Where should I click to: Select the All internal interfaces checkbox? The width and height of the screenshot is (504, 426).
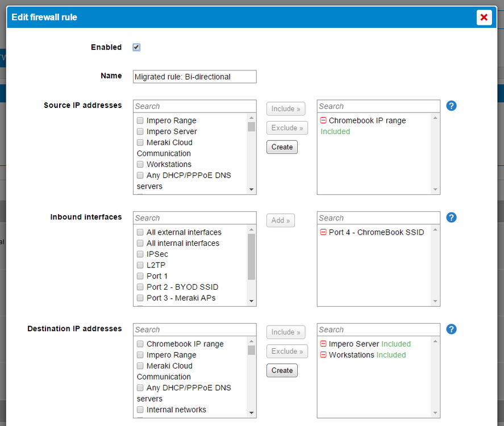pyautogui.click(x=140, y=243)
